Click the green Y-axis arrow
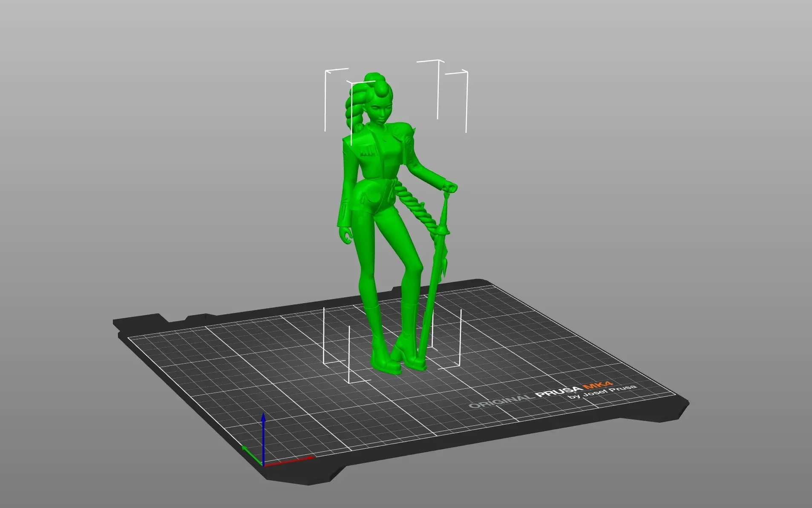812x508 pixels. coord(251,454)
